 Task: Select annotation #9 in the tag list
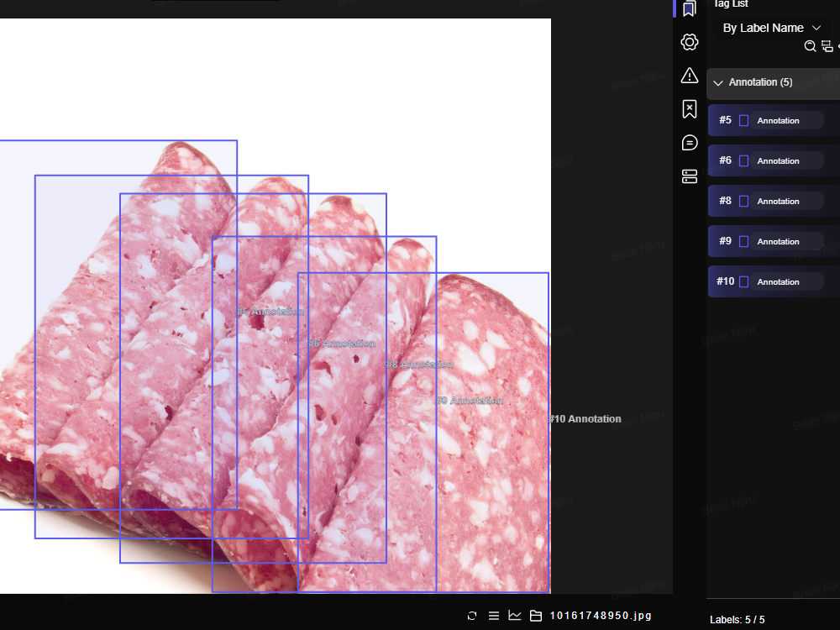pos(774,241)
